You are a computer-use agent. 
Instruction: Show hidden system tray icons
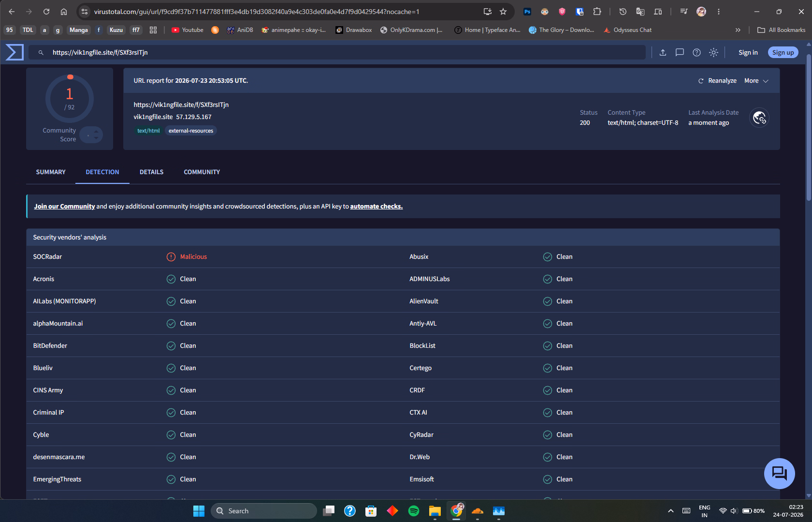pos(671,511)
